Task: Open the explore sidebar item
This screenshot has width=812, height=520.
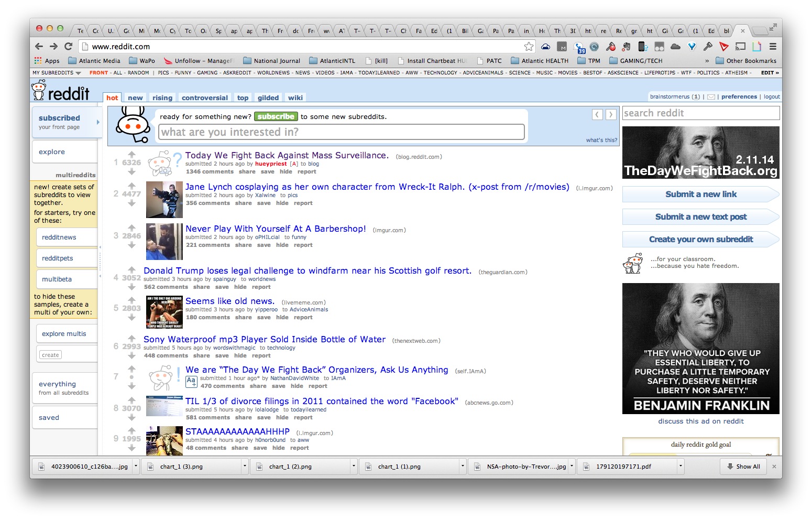Action: (x=64, y=151)
